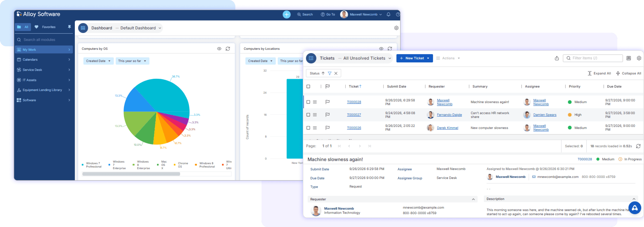Select the All tab in sidebar

click(23, 27)
